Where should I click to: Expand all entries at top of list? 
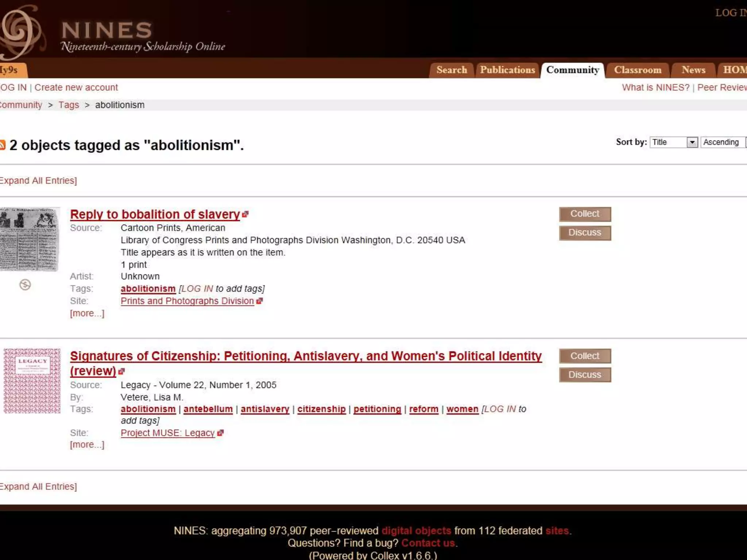38,180
